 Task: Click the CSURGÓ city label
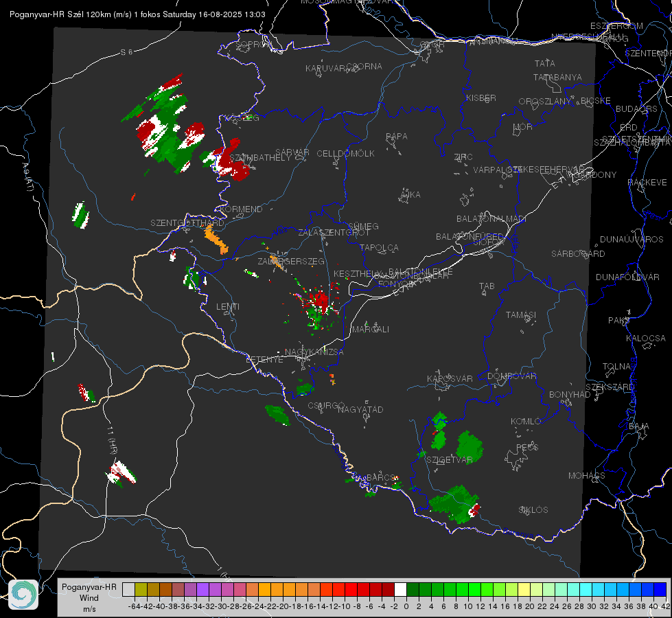pos(326,405)
